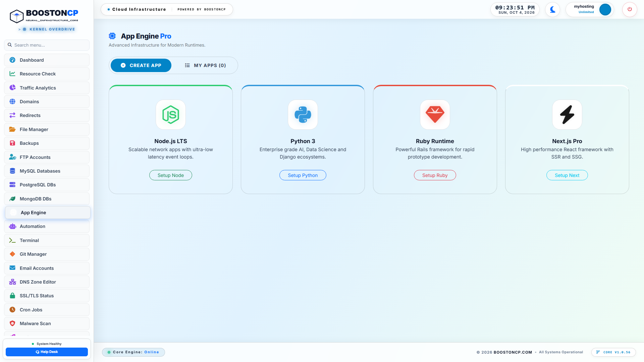Open App Engine in the sidebar
Image resolution: width=644 pixels, height=362 pixels.
point(48,213)
